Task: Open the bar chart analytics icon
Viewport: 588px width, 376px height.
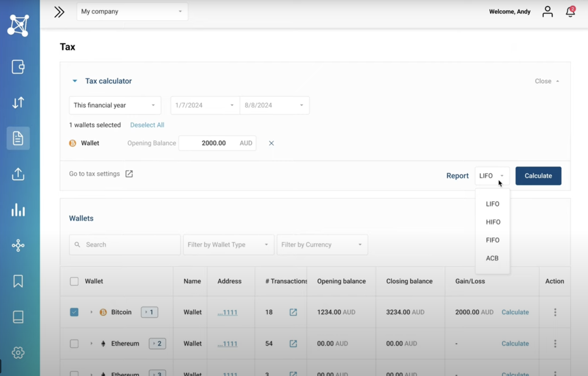Action: pyautogui.click(x=18, y=210)
